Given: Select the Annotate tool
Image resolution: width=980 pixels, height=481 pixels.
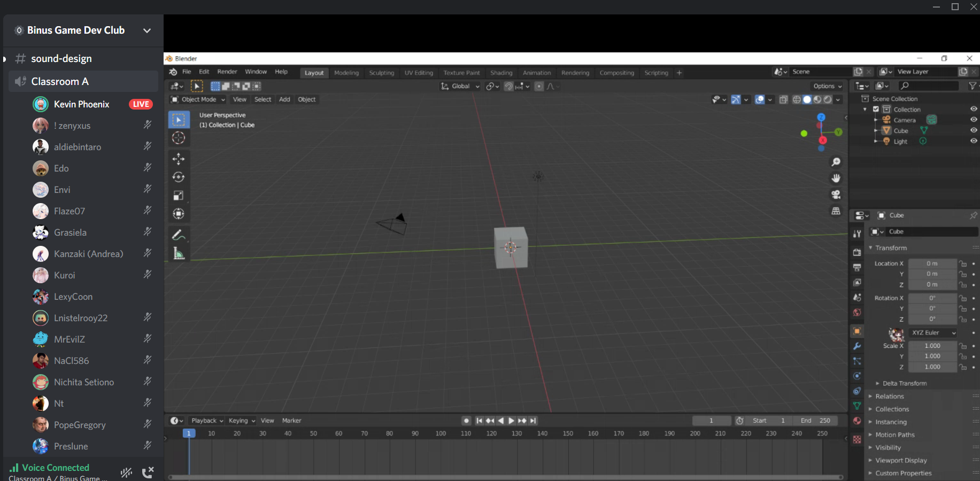Looking at the screenshot, I should click(x=179, y=234).
